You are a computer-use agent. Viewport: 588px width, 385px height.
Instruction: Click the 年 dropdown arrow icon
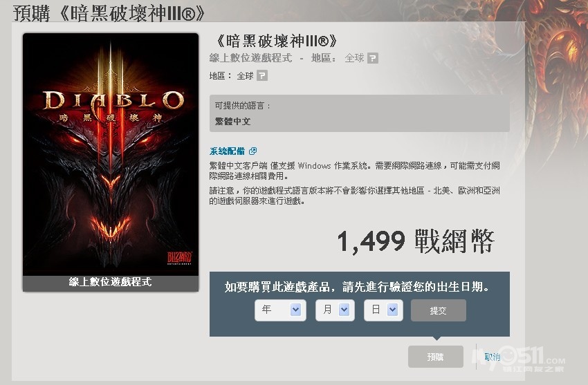pyautogui.click(x=295, y=310)
